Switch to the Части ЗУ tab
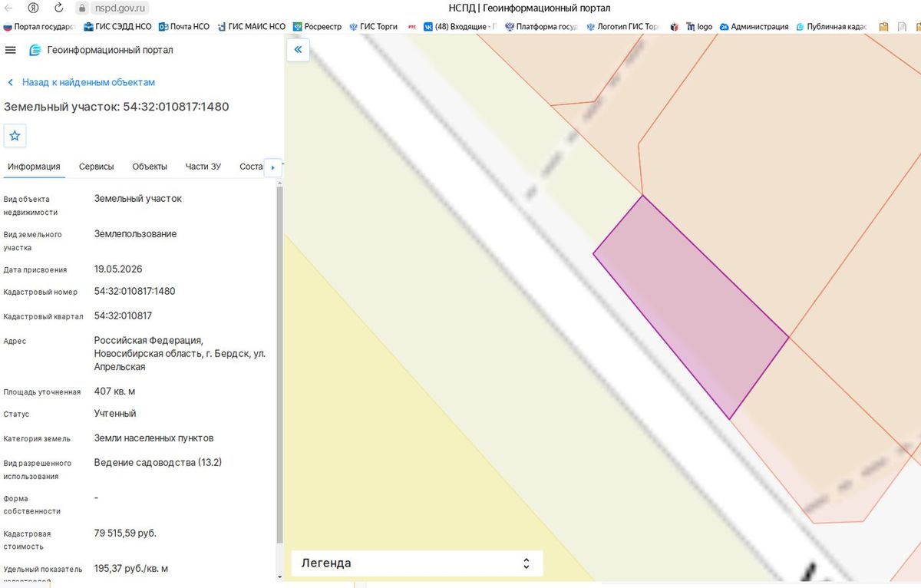The width and height of the screenshot is (921, 588). 203,167
